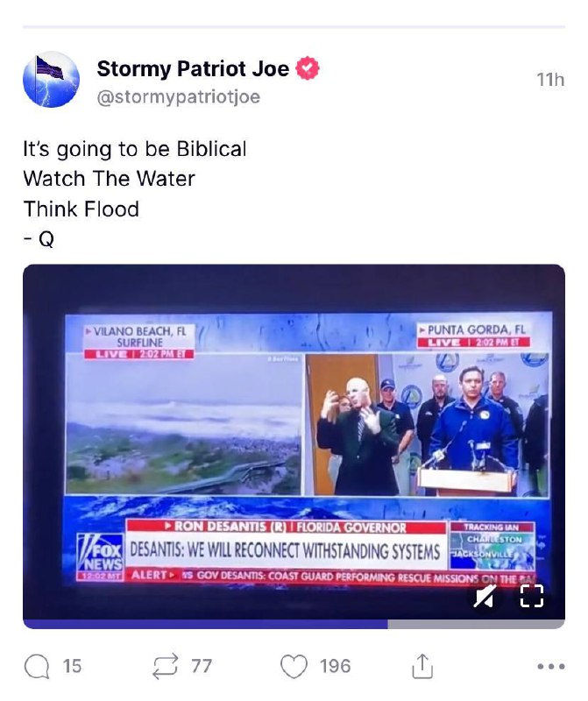
Task: Open replies via speech bubble icon
Action: (37, 667)
